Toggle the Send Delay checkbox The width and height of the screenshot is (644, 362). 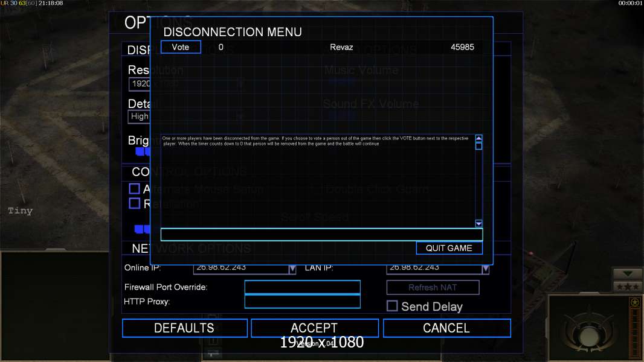coord(392,306)
